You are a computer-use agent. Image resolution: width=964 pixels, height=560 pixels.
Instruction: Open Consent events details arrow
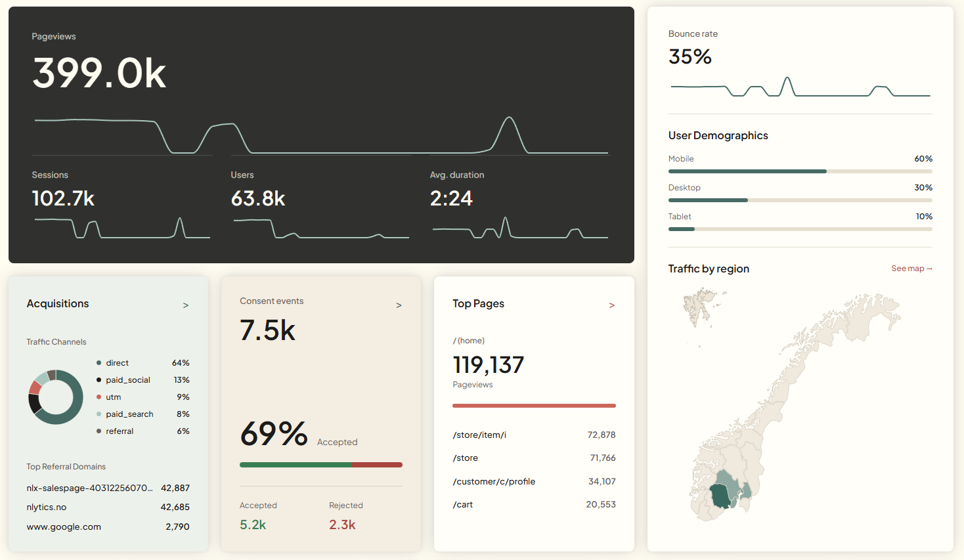[399, 305]
